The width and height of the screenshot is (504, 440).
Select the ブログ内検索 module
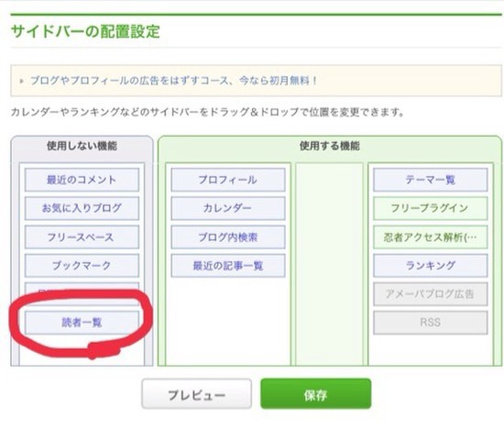[228, 237]
